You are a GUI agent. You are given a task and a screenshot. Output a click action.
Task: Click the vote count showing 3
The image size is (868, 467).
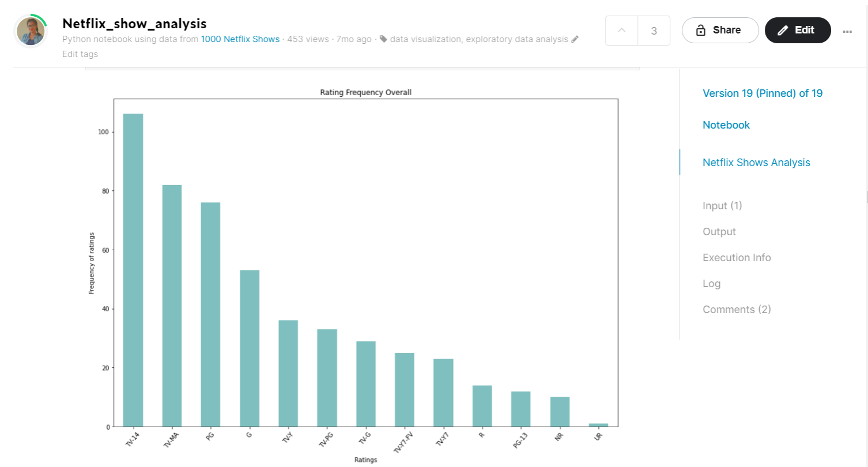click(x=654, y=31)
